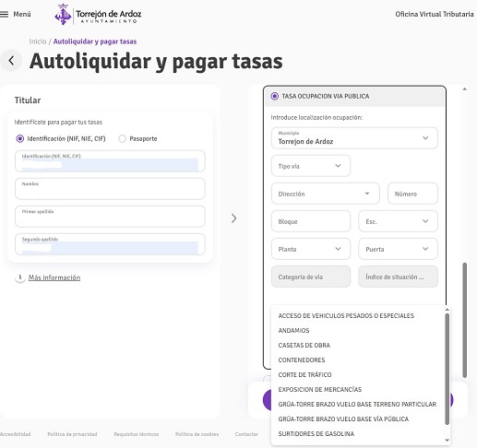Viewport: 477px width, 448px height.
Task: Click the Índice de situación field
Action: point(398,277)
